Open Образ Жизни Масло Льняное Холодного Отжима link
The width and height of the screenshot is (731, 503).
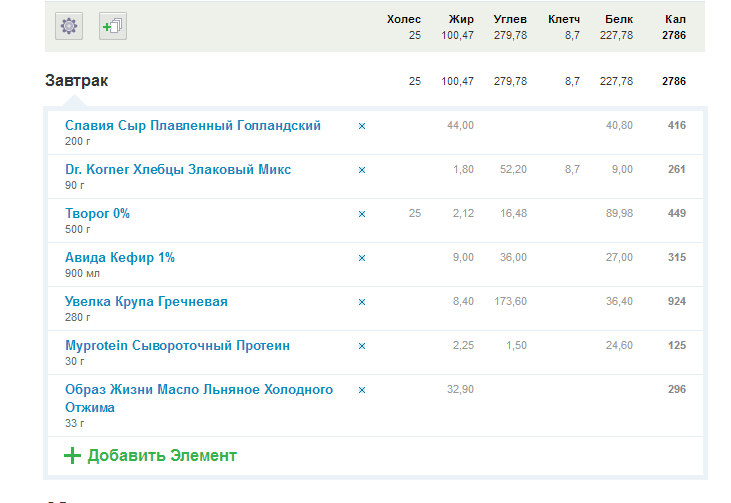199,398
